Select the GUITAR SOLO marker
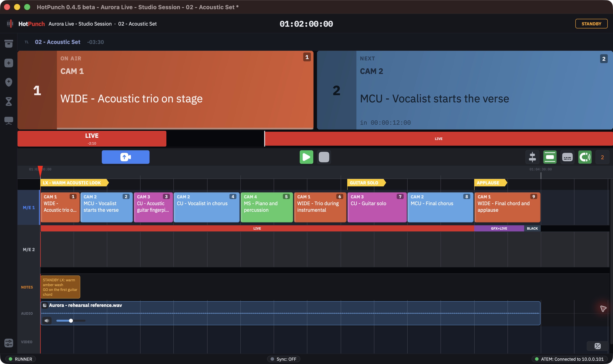 366,183
